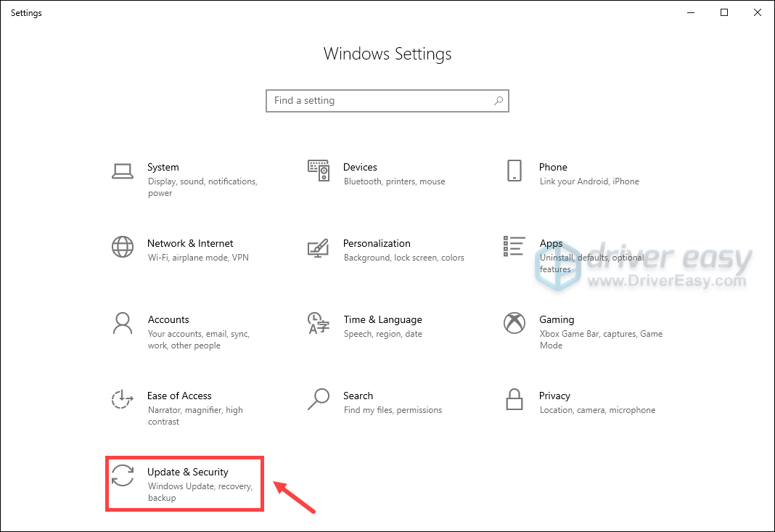Click the Phone icon
The height and width of the screenshot is (532, 775).
514,171
